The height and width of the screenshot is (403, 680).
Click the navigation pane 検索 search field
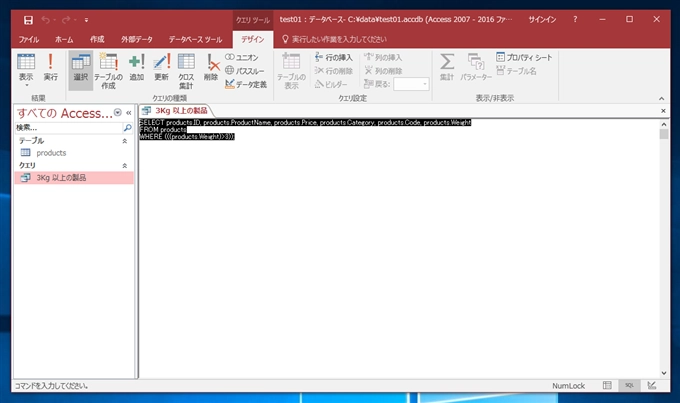pyautogui.click(x=69, y=128)
